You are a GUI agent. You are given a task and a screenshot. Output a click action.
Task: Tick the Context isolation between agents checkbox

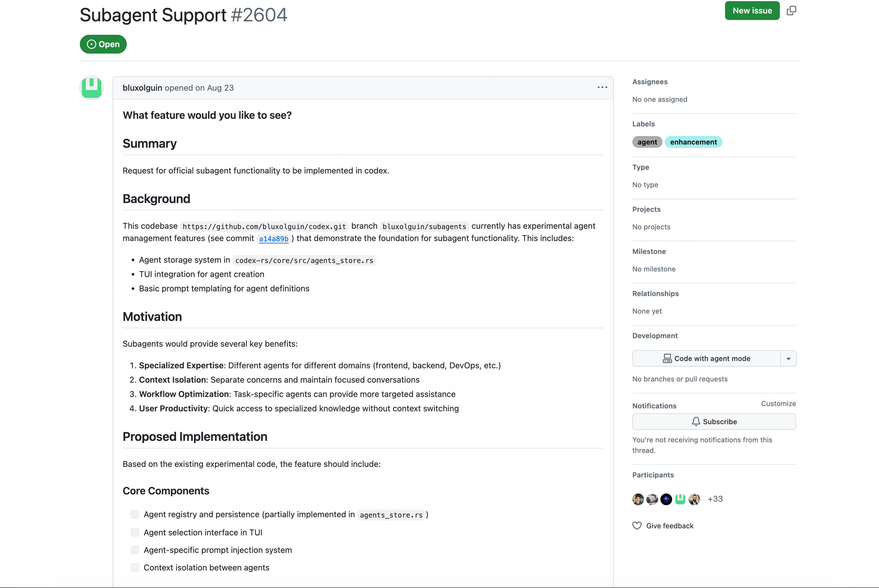(x=135, y=567)
